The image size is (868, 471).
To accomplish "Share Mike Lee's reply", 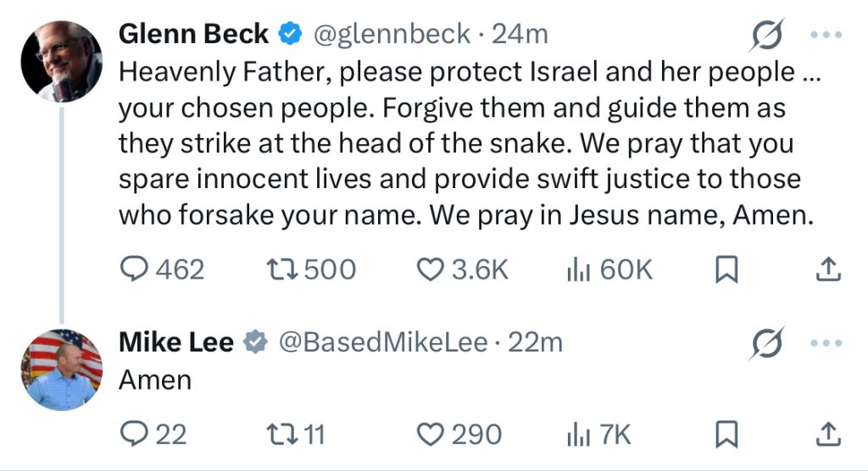I will 828,434.
